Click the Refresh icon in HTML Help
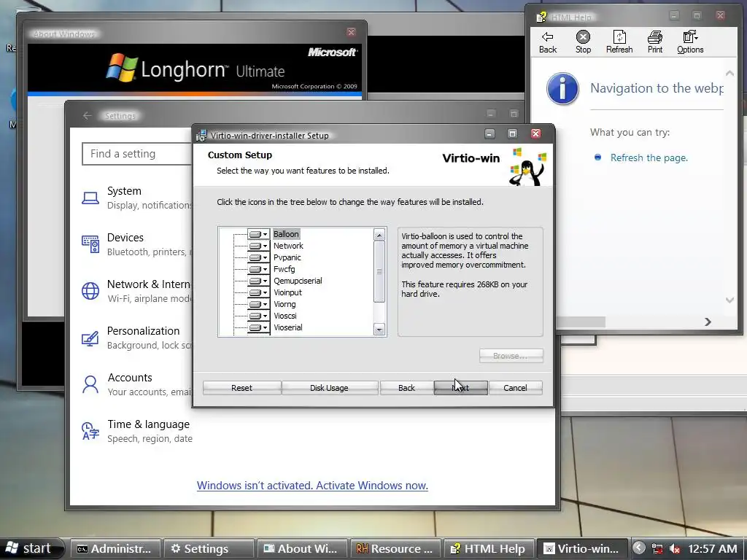 (x=619, y=42)
